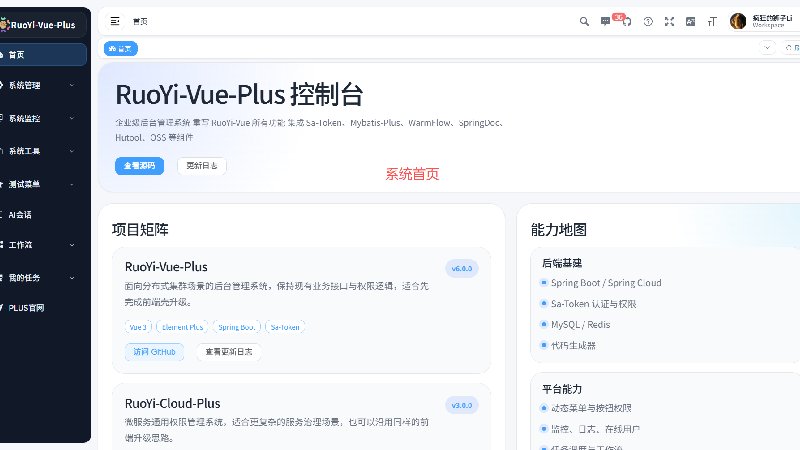Click the 首页 breadcrumb in the top bar
The height and width of the screenshot is (450, 800).
[x=140, y=21]
